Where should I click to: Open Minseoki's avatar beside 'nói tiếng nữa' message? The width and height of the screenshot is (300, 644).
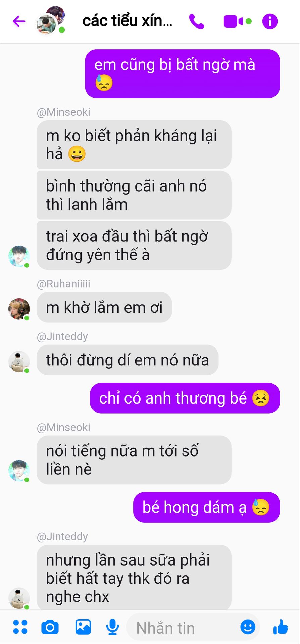click(x=19, y=471)
